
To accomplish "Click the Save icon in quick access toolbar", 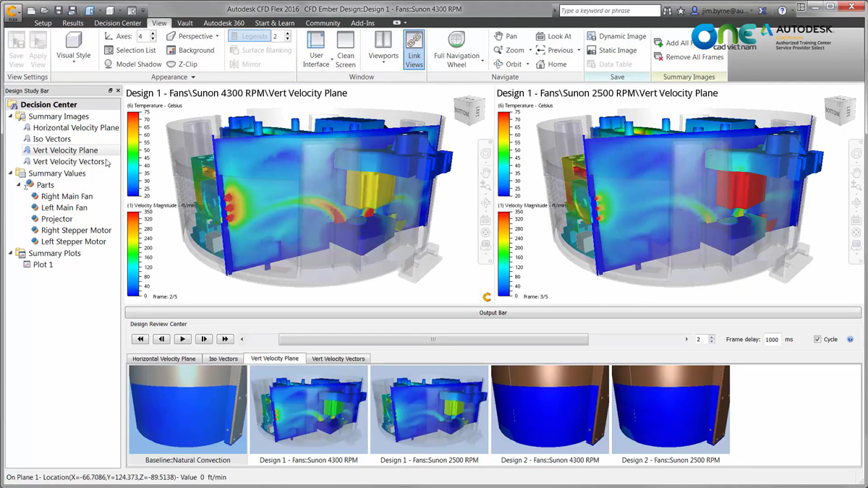I will pos(59,11).
